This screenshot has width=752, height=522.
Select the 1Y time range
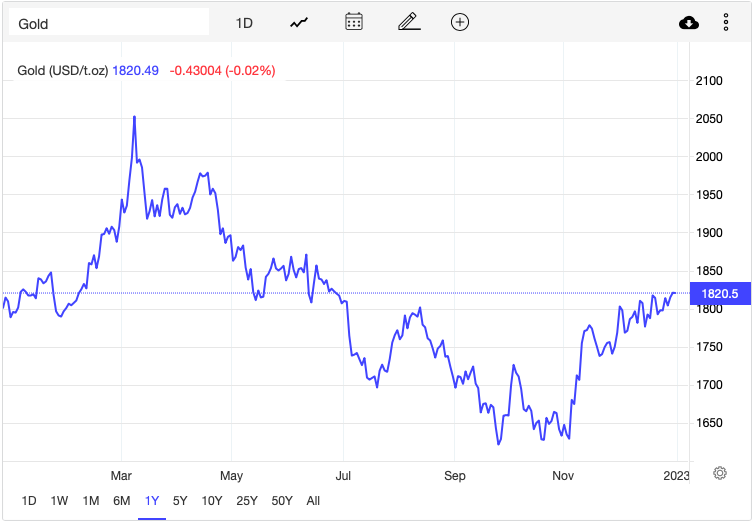(152, 501)
